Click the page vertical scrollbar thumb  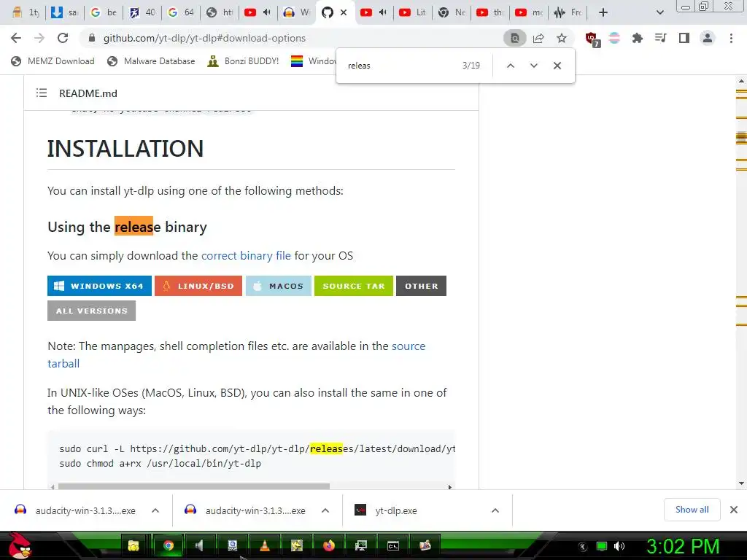click(x=741, y=138)
